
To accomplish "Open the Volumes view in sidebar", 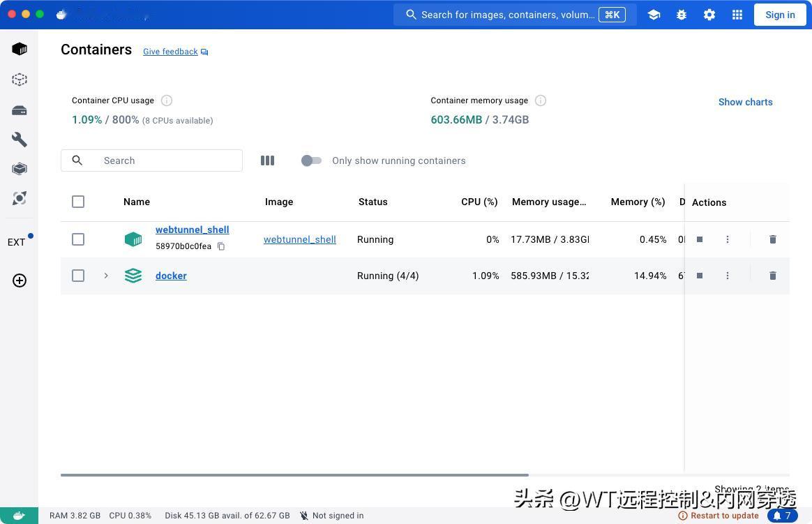I will tap(19, 110).
